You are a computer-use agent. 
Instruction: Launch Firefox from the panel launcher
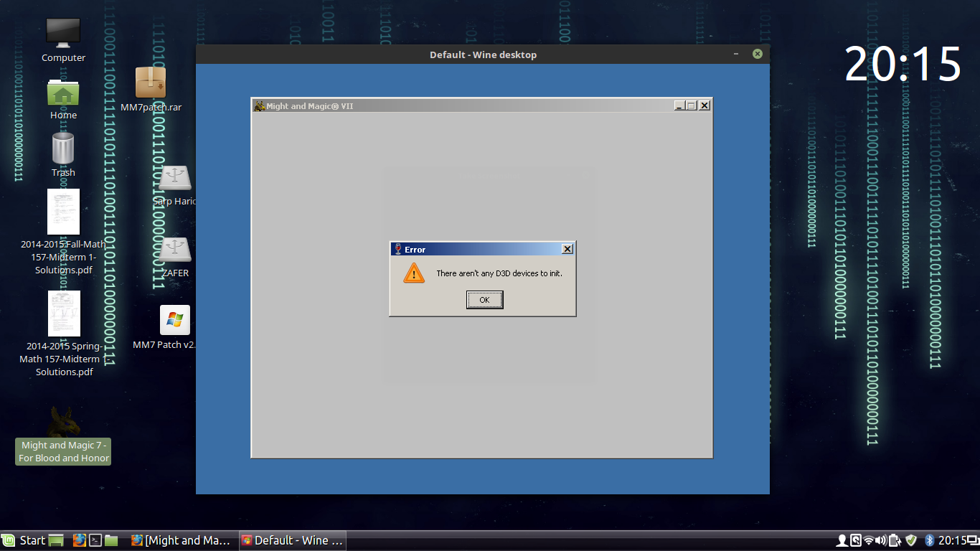(x=79, y=540)
